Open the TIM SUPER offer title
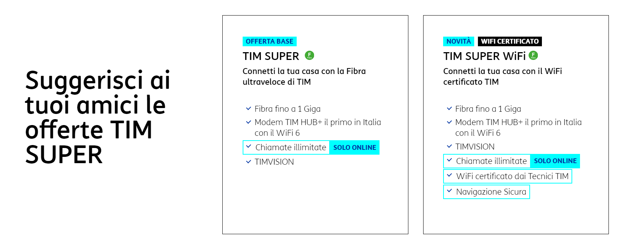 tap(271, 56)
